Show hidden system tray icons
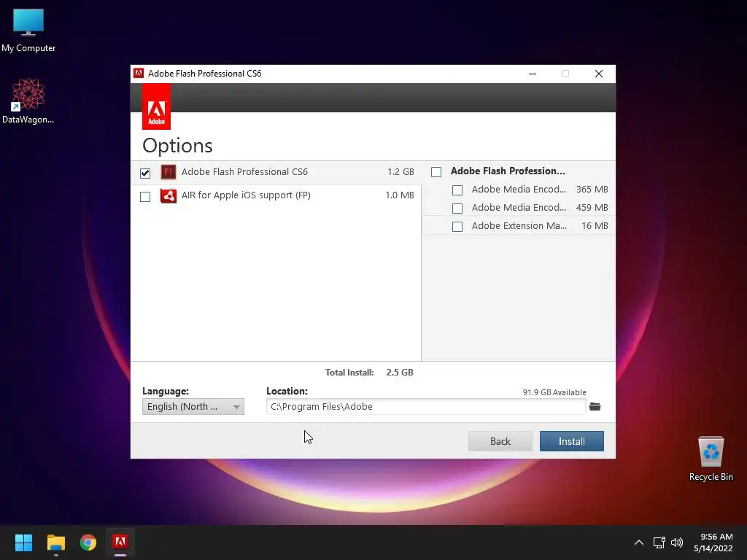This screenshot has height=560, width=747. (639, 542)
